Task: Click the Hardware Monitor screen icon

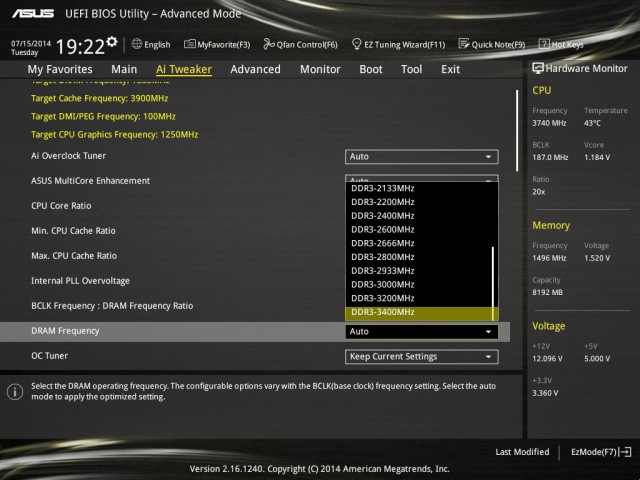Action: (x=538, y=68)
